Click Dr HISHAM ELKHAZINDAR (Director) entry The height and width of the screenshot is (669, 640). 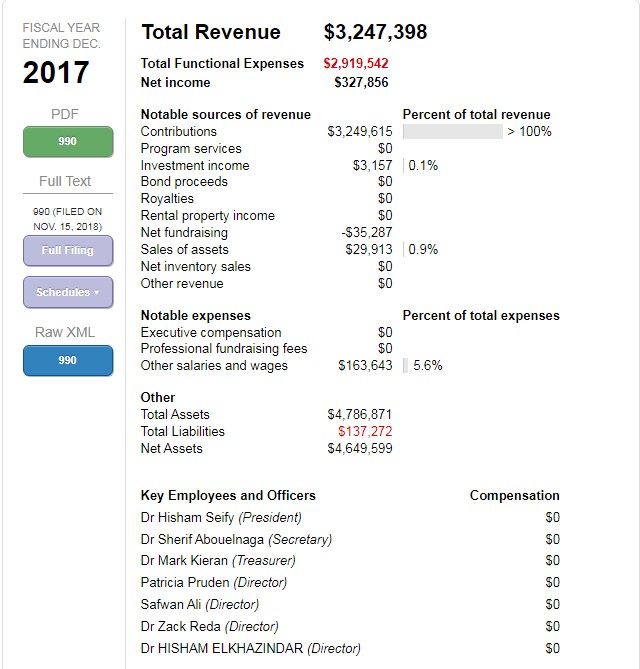tap(250, 648)
